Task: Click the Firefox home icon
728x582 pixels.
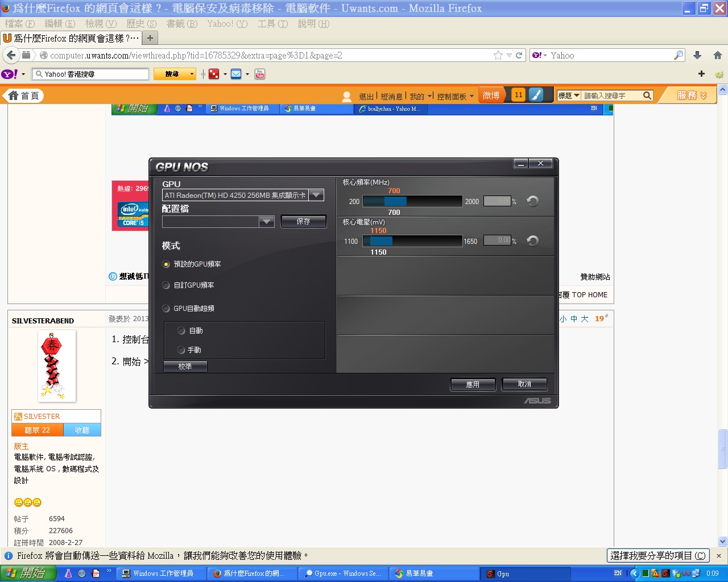Action: click(x=717, y=55)
